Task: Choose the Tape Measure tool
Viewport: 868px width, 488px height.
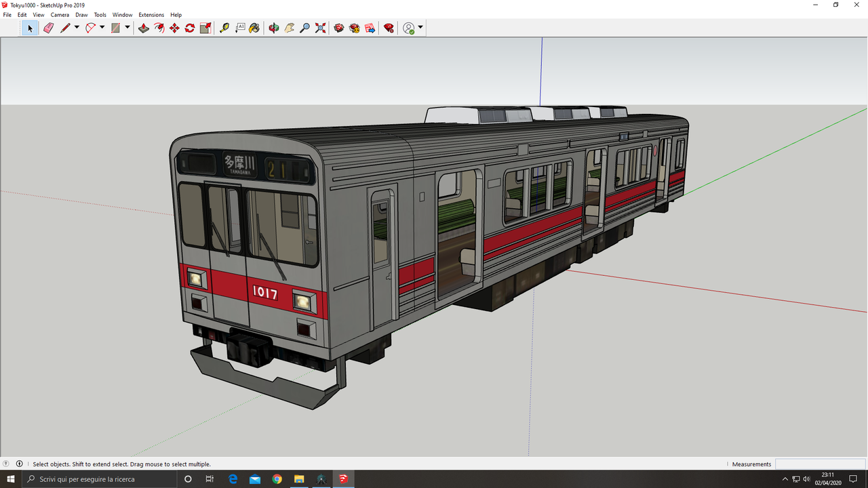Action: tap(224, 28)
